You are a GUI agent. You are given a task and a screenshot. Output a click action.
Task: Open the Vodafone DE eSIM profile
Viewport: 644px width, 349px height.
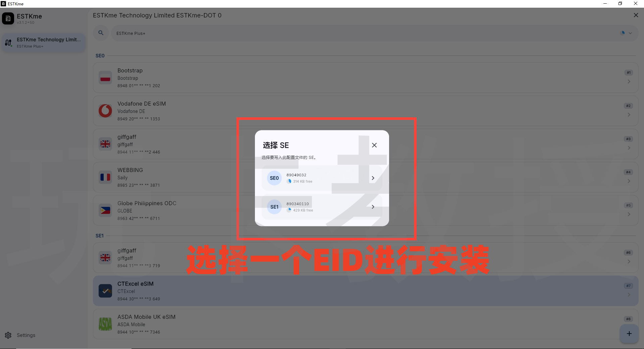point(366,111)
